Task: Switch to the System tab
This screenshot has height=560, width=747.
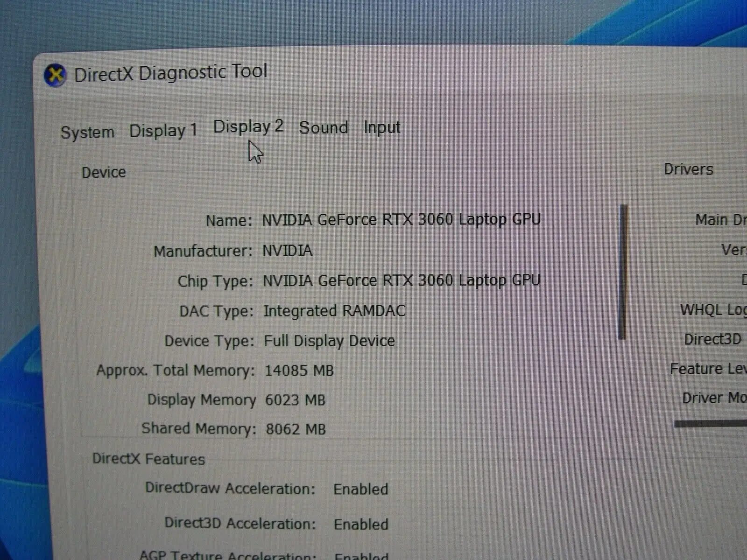Action: (87, 132)
